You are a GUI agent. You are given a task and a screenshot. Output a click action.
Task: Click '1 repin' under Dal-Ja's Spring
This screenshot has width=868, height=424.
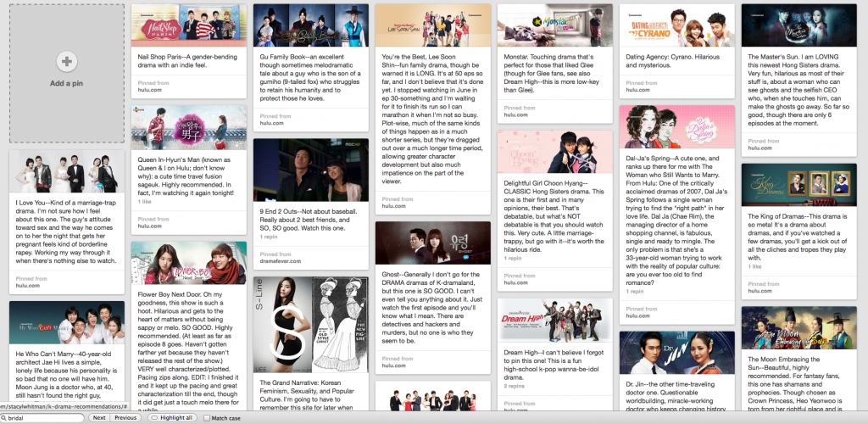click(x=635, y=291)
